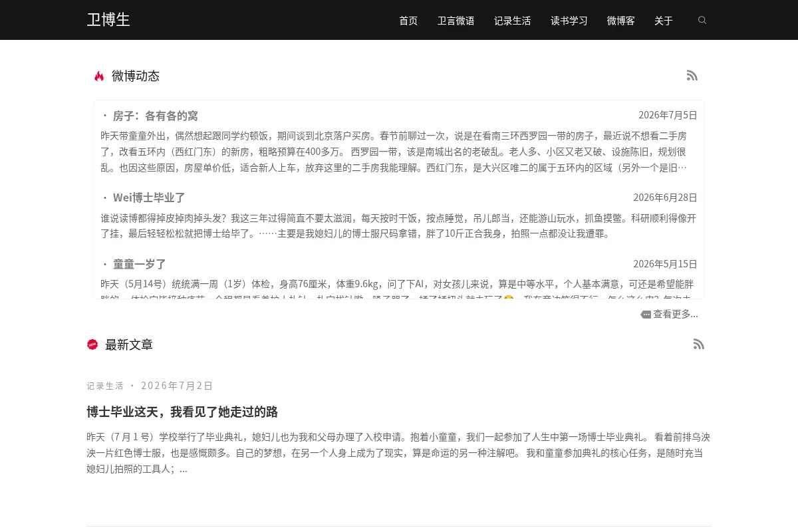Open the search magnifier icon in navbar
Image resolution: width=798 pixels, height=532 pixels.
click(702, 21)
